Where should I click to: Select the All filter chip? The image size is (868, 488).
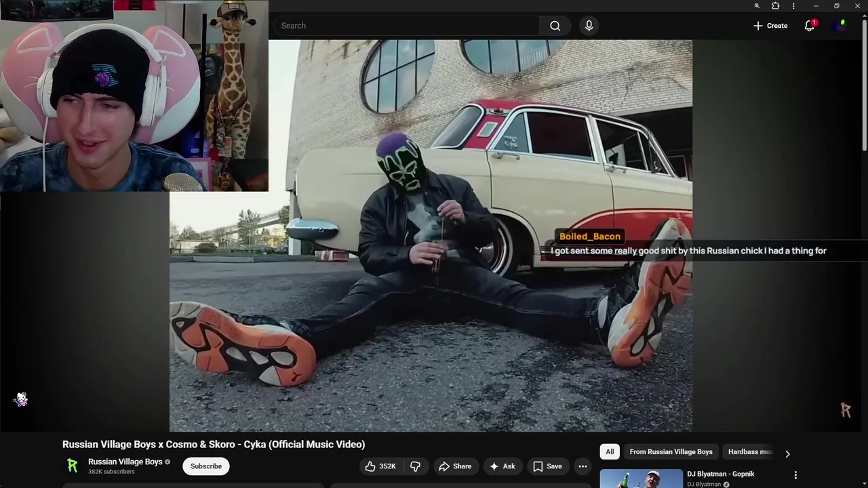(x=610, y=452)
